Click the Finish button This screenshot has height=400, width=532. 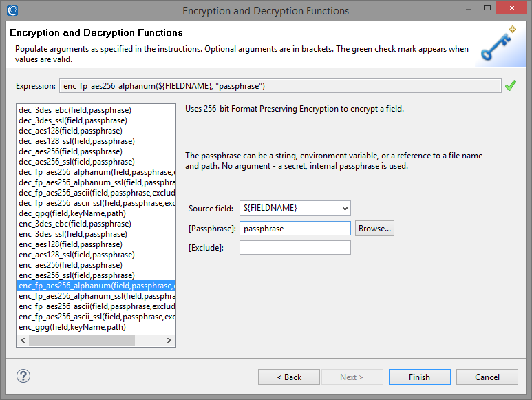[419, 377]
